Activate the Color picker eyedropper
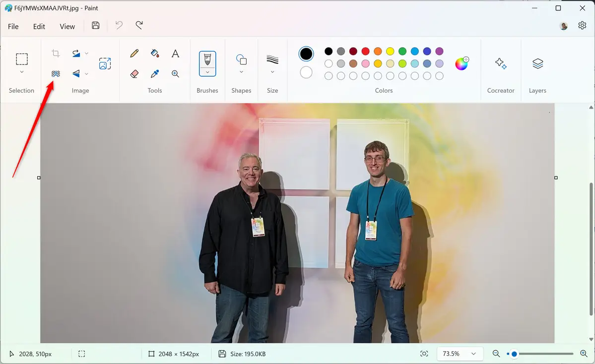 coord(155,74)
